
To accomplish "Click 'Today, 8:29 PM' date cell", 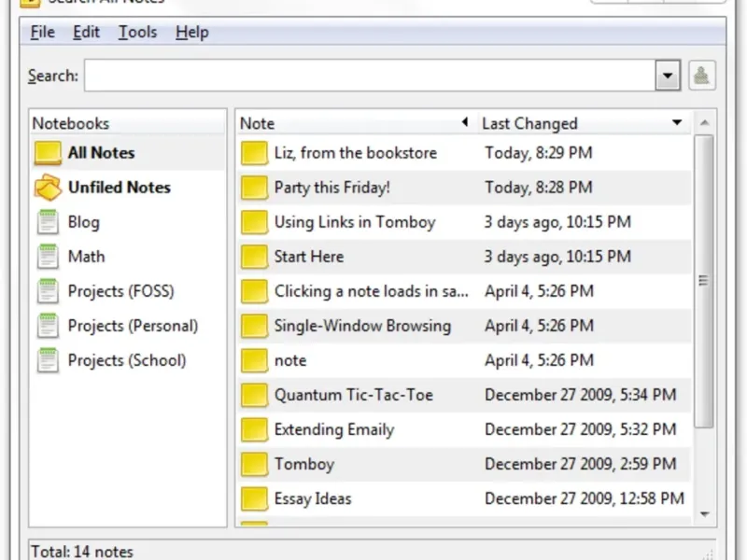I will (539, 153).
